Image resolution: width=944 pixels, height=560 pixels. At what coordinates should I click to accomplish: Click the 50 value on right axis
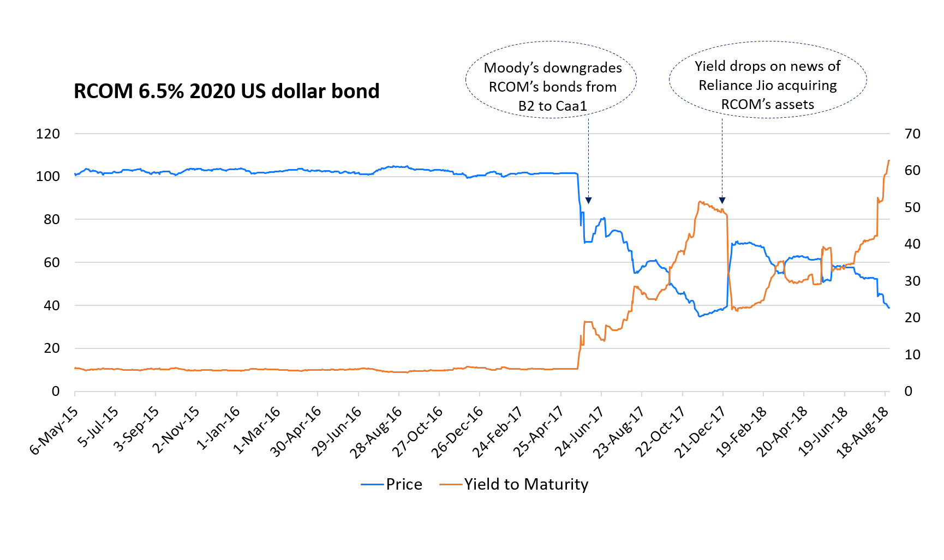tap(912, 207)
